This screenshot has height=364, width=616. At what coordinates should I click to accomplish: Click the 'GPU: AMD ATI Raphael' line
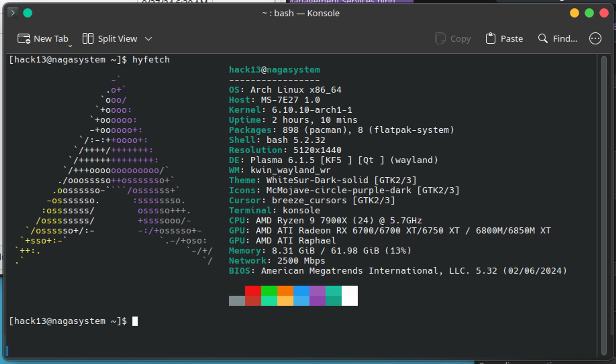point(282,241)
